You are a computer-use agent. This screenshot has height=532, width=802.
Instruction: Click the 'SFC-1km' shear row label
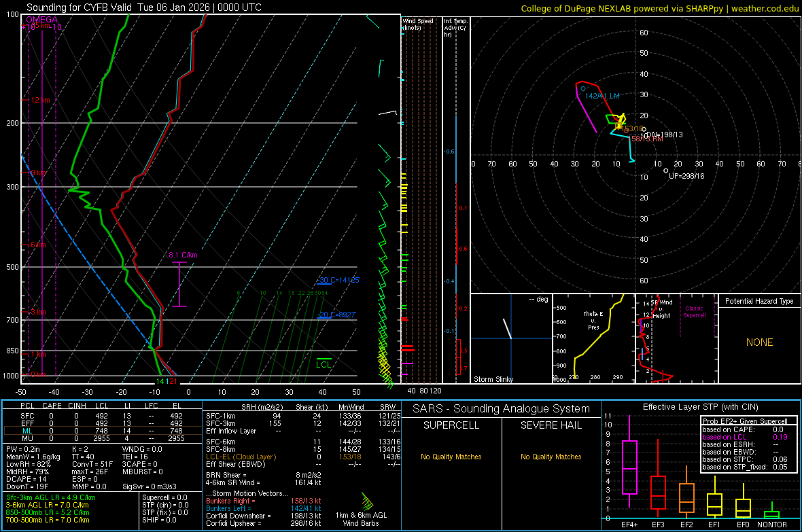pyautogui.click(x=221, y=416)
